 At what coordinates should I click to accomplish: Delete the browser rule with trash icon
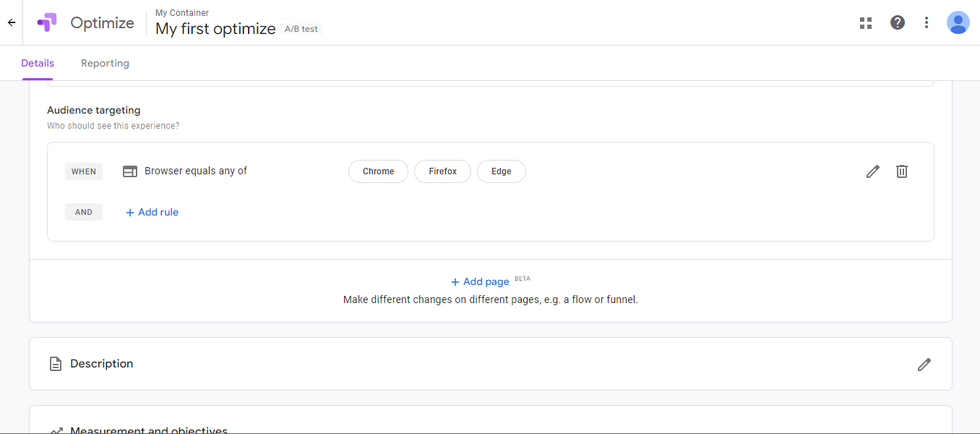coord(902,171)
